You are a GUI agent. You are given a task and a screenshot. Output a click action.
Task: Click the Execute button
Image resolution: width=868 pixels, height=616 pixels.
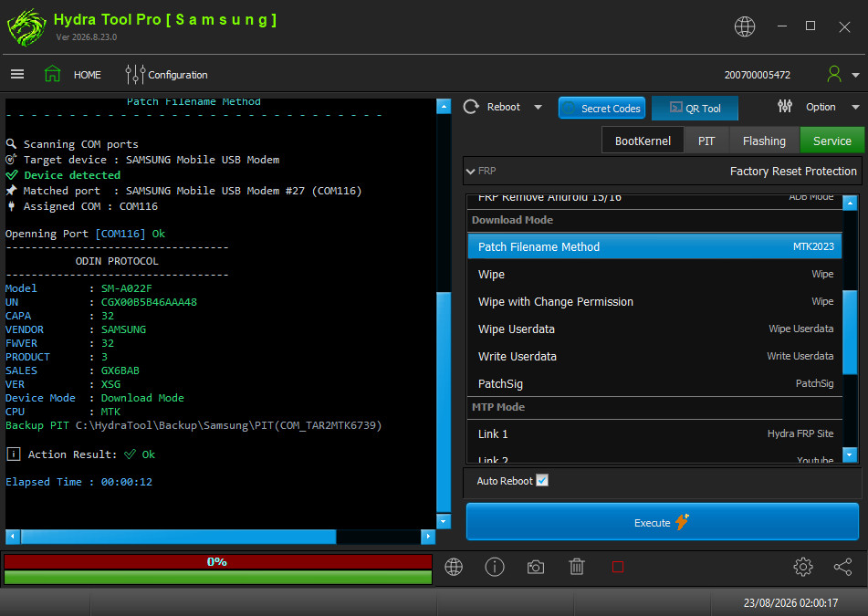tap(663, 522)
